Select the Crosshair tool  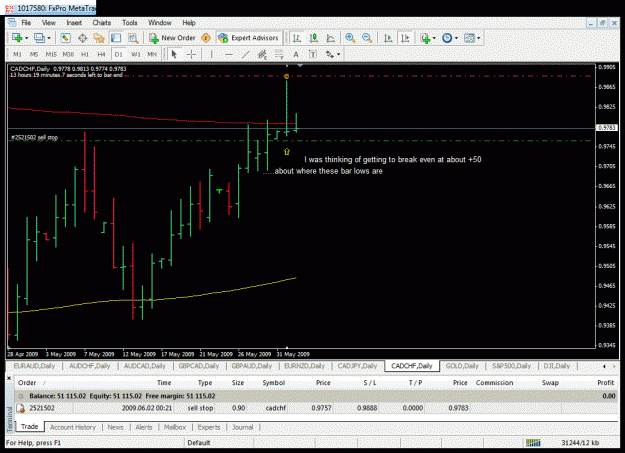[x=191, y=54]
